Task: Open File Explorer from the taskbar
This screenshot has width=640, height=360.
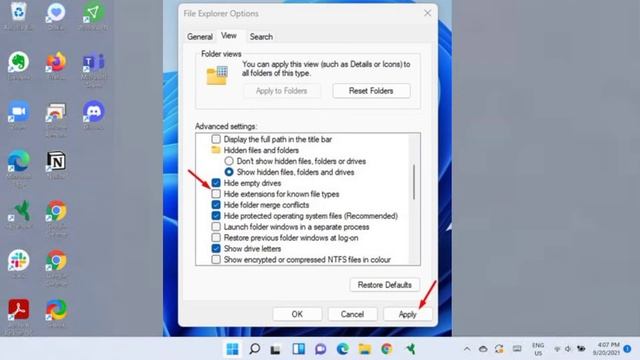Action: coord(364,349)
